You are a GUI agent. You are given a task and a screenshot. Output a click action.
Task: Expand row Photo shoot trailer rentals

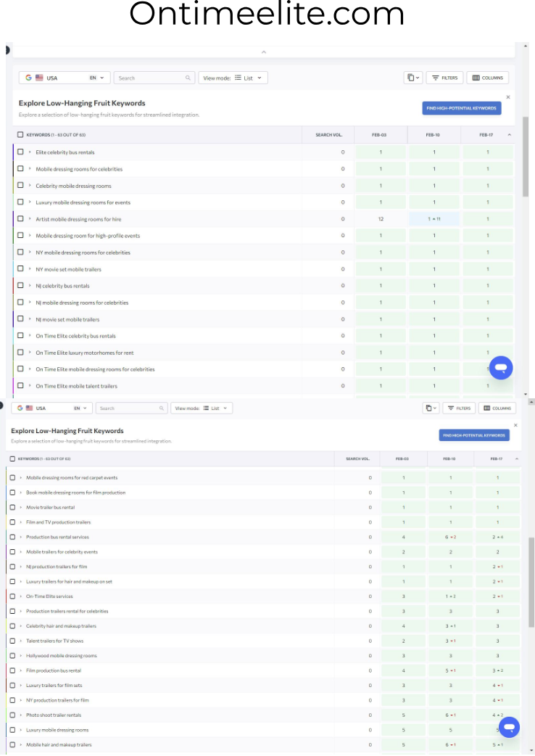coord(21,715)
